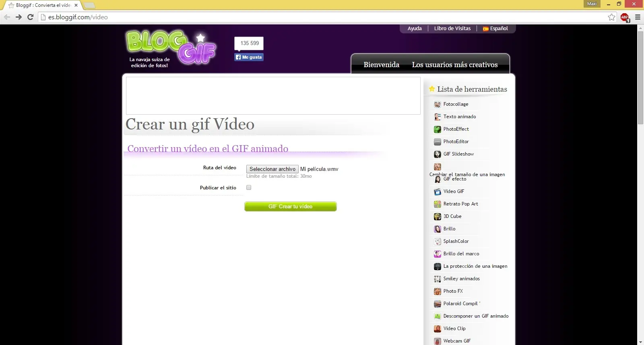The height and width of the screenshot is (345, 644).
Task: Click the Smiley animados icon
Action: click(437, 279)
